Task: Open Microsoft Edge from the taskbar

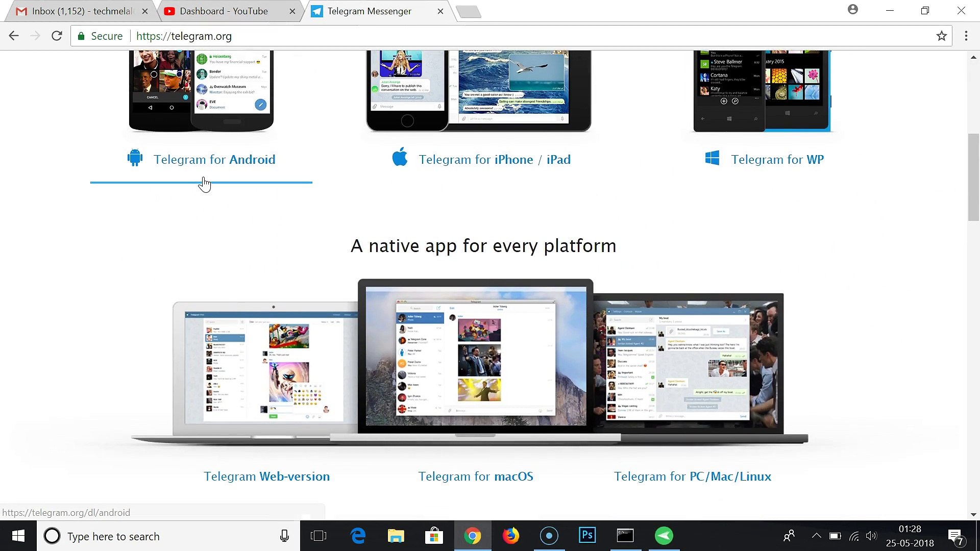Action: [358, 536]
